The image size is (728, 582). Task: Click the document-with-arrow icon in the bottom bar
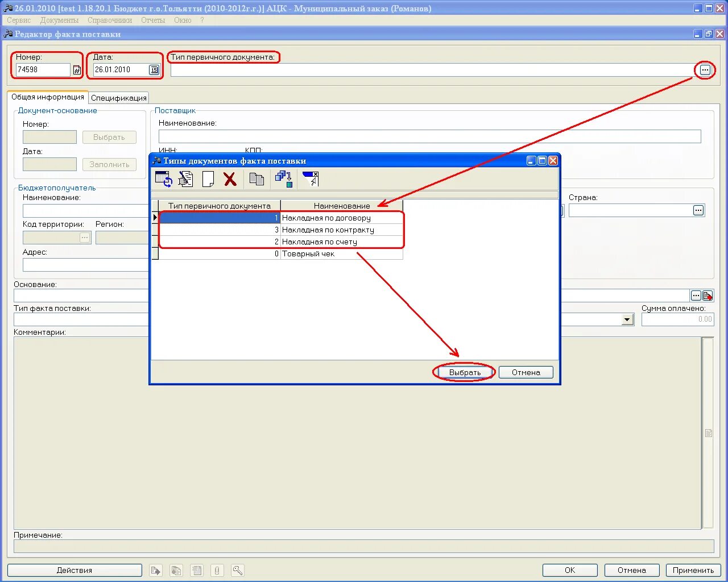coord(156,570)
